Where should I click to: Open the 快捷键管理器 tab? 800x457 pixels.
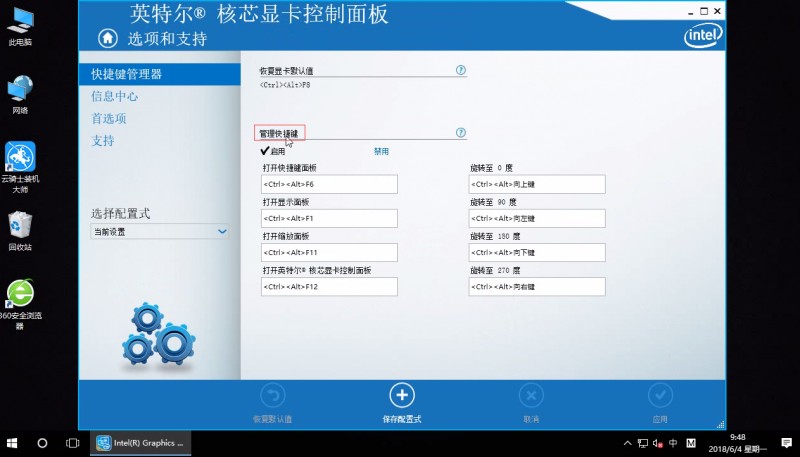pyautogui.click(x=160, y=74)
